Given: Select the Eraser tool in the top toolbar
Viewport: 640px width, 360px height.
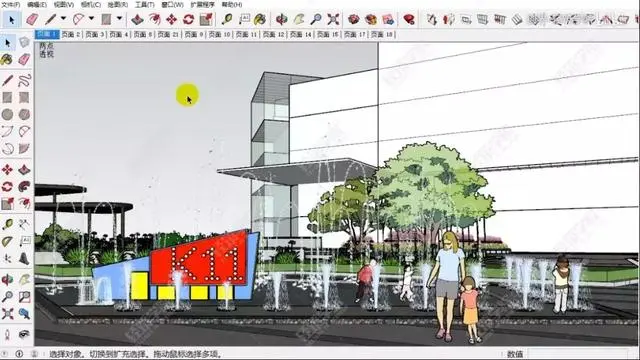Looking at the screenshot, I should [x=32, y=19].
